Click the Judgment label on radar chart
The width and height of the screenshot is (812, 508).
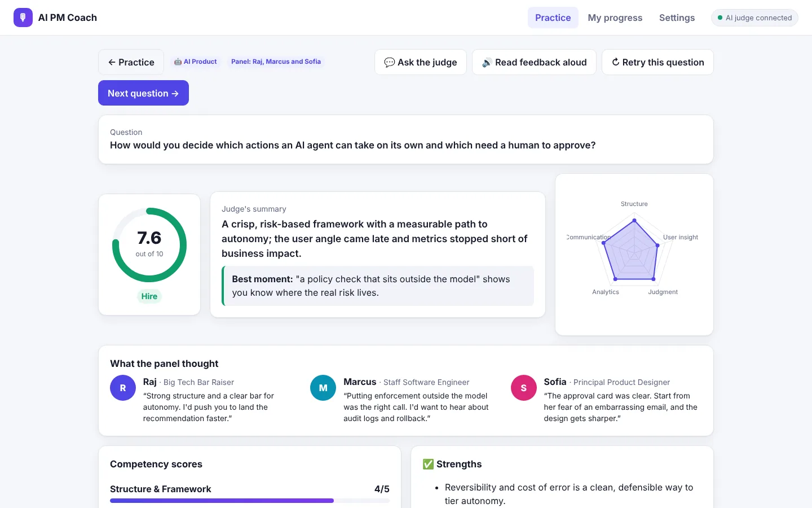[663, 292]
